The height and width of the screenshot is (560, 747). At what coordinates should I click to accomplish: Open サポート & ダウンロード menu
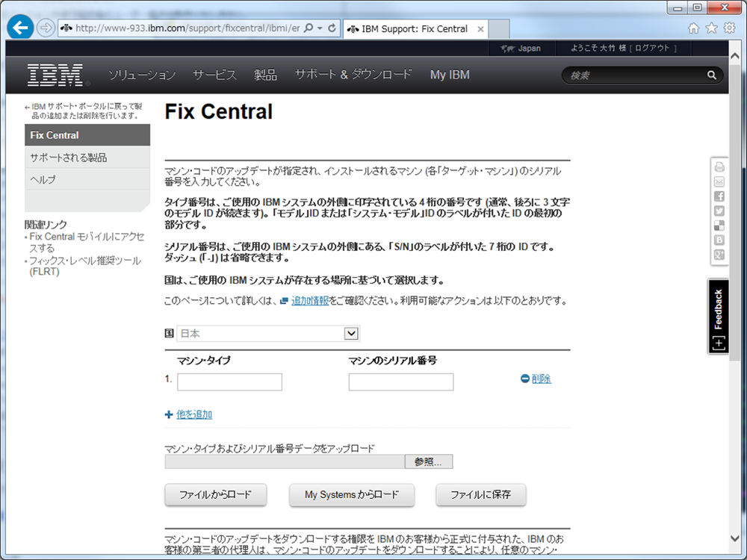tap(353, 75)
